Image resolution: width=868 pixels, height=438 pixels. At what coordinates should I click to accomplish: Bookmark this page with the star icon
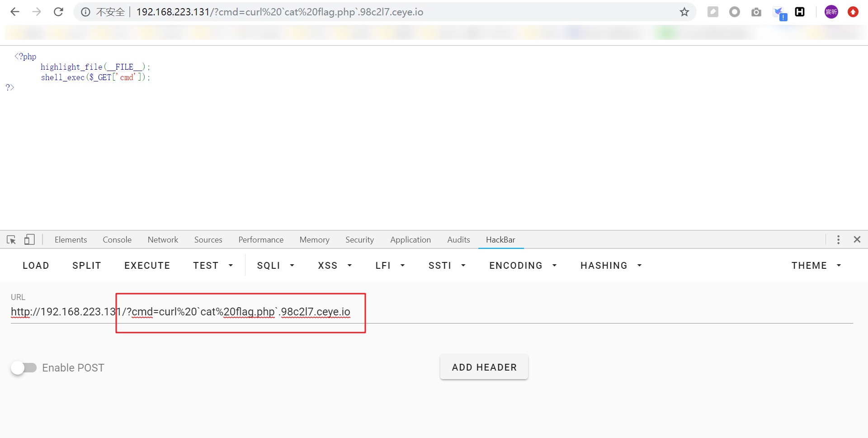684,12
